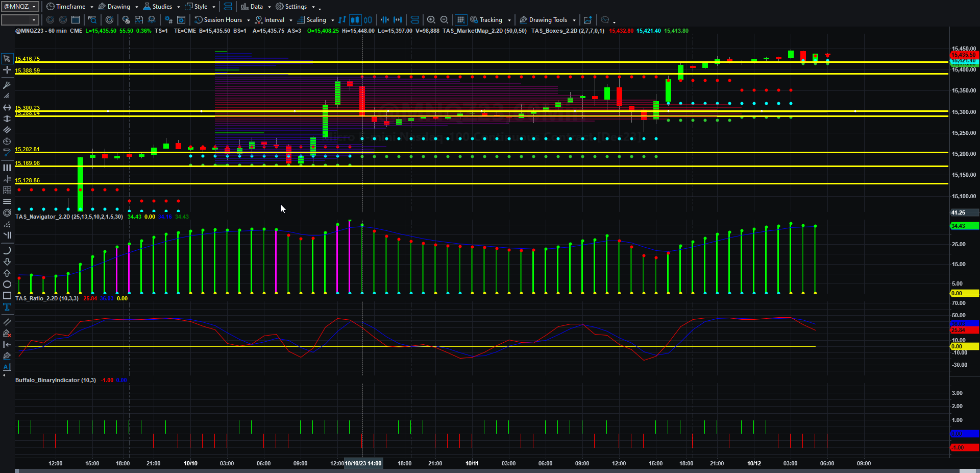The image size is (980, 473).
Task: Expand the Drawing Tools dropdown arrow
Action: click(574, 20)
